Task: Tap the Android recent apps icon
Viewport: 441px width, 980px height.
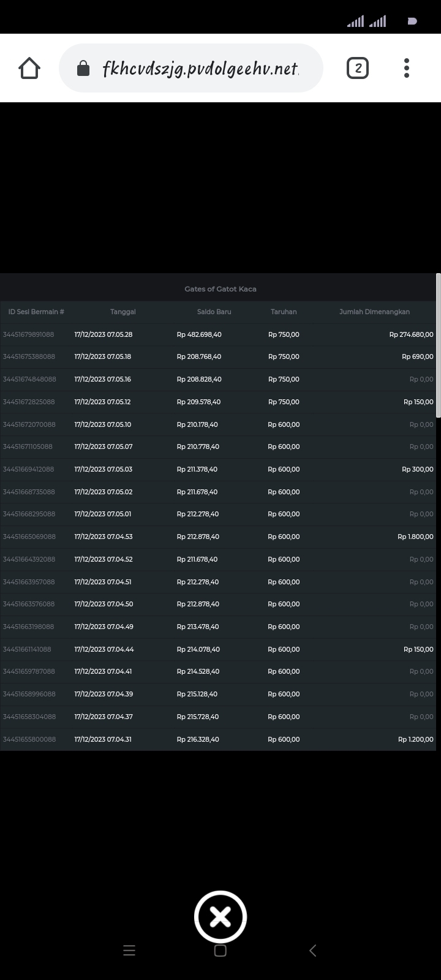Action: pos(129,951)
